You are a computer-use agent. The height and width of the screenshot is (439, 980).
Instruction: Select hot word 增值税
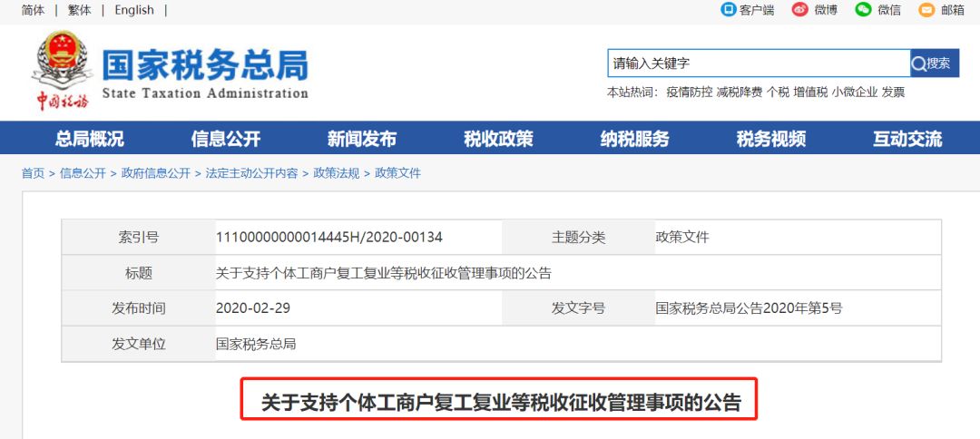point(810,93)
